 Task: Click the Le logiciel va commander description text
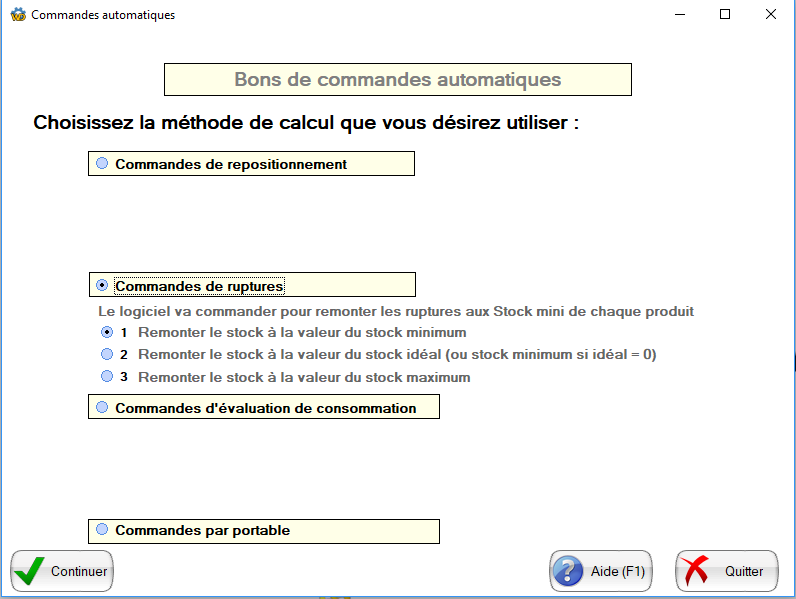coord(395,311)
